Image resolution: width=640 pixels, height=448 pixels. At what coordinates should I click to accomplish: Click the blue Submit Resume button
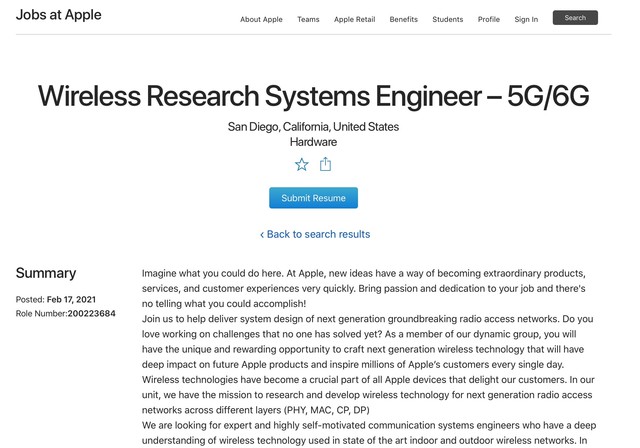pyautogui.click(x=313, y=198)
